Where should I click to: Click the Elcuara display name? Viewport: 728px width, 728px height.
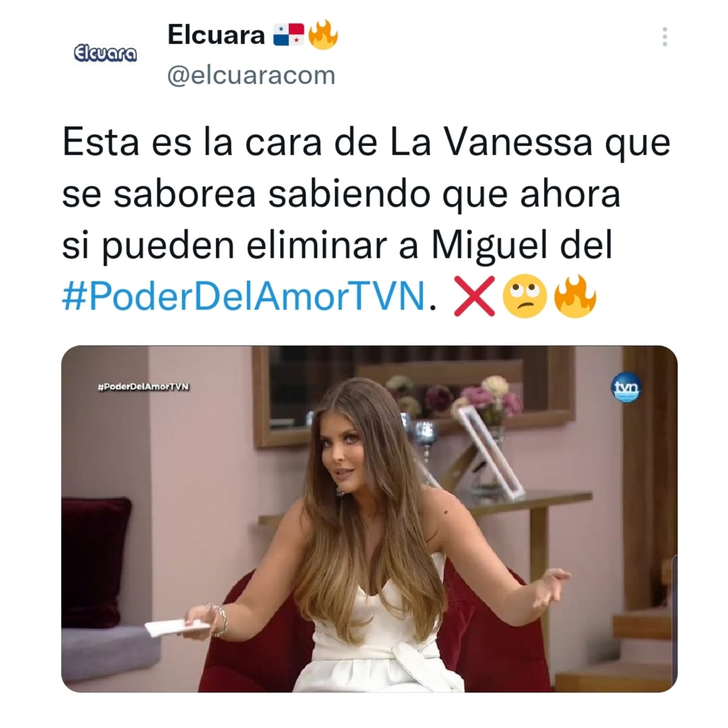coord(216,35)
